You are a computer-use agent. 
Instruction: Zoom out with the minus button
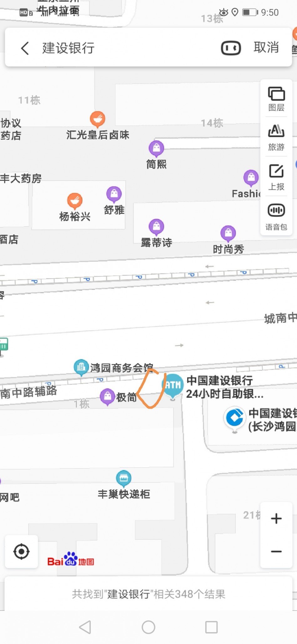click(276, 551)
